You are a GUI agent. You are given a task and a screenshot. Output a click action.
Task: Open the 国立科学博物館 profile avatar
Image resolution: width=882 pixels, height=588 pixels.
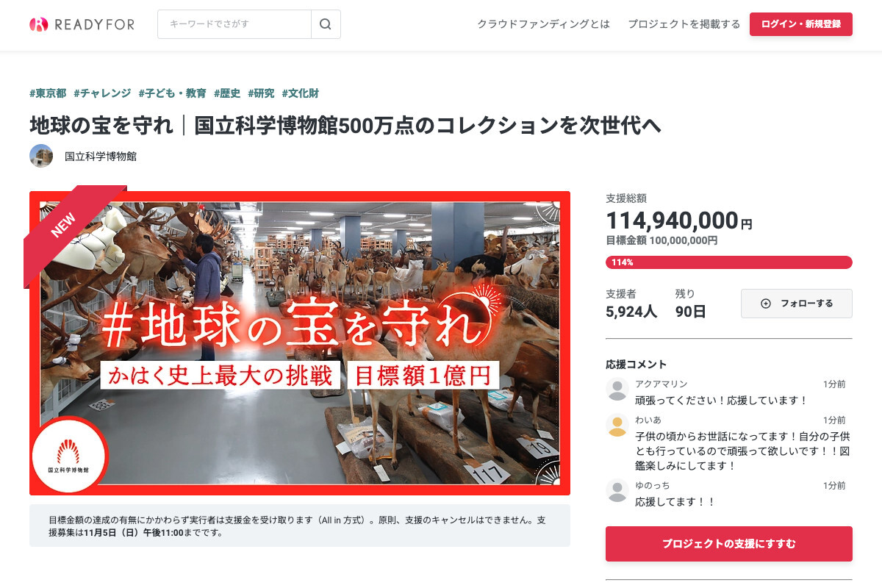[41, 156]
